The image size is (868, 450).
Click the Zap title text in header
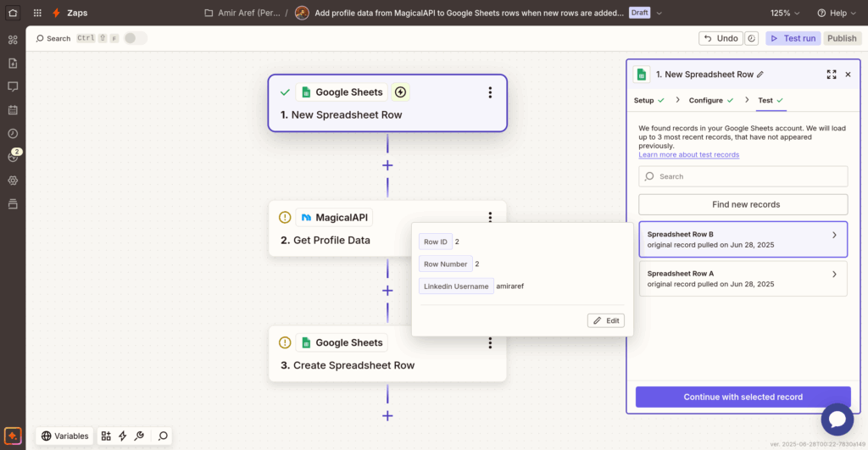[469, 13]
